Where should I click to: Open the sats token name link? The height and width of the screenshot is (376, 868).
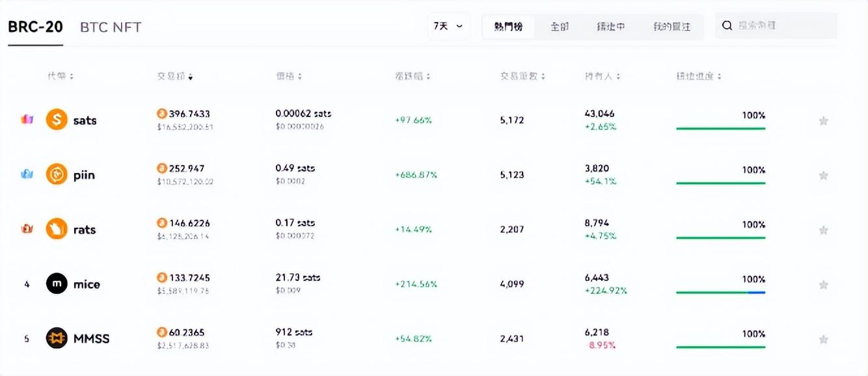click(85, 120)
